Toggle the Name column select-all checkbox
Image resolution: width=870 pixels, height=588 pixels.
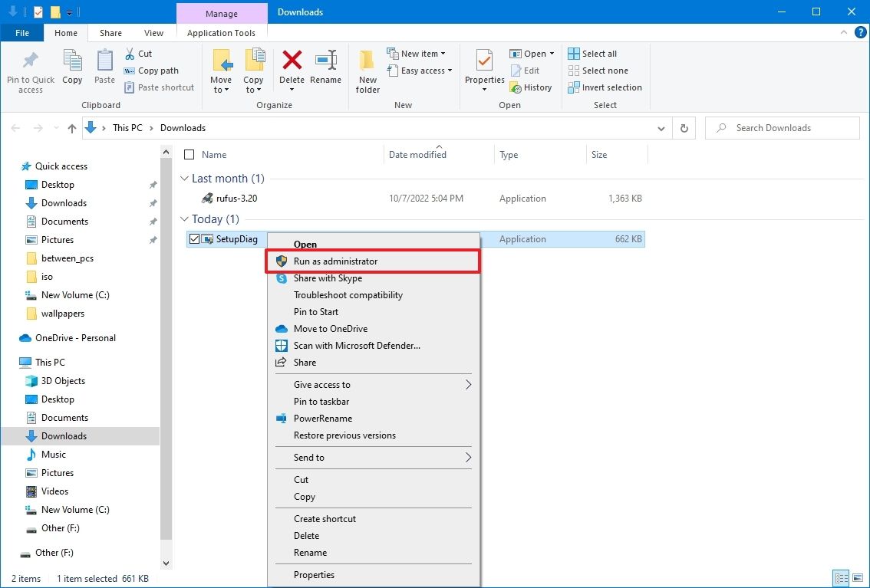point(188,154)
